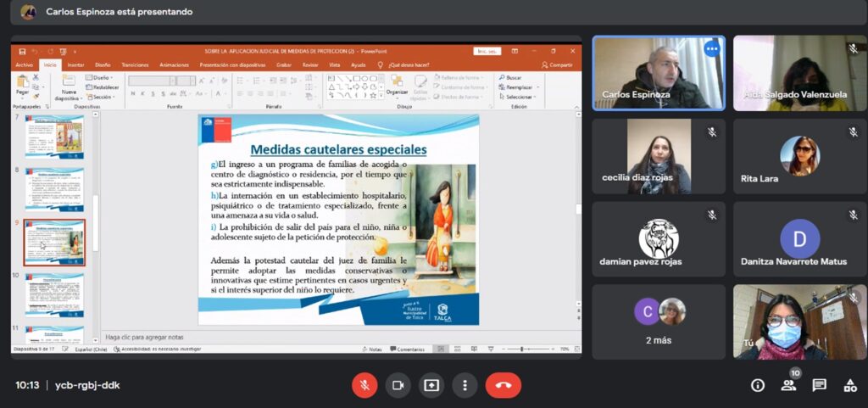Unmute the microphone in Meet
868x408 pixels.
coord(364,385)
